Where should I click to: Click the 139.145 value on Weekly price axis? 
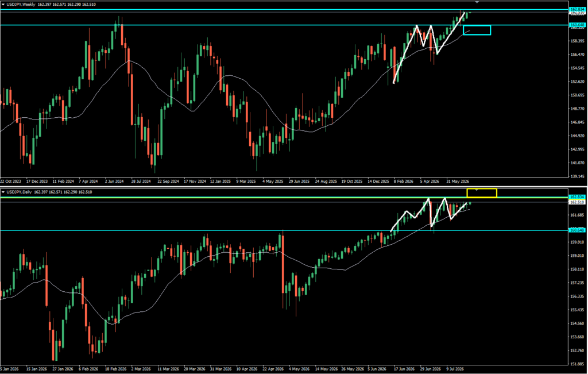pos(578,176)
